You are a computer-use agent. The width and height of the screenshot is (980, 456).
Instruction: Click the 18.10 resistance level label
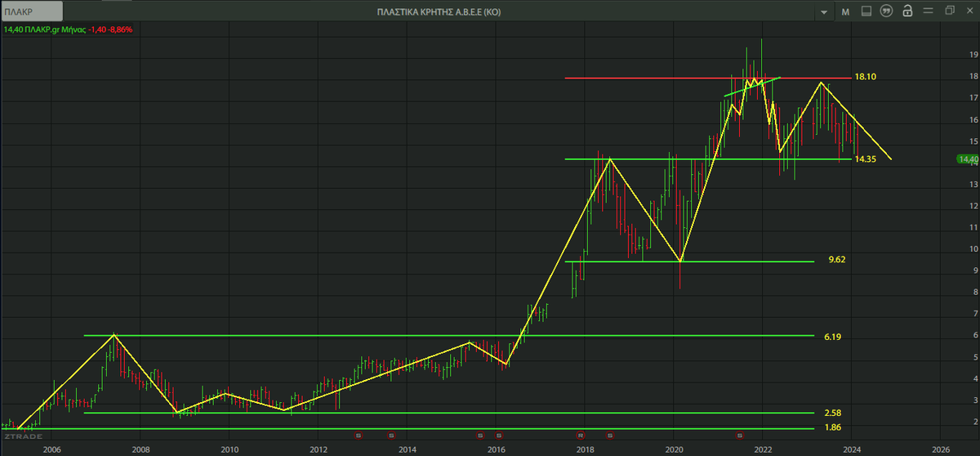point(865,76)
